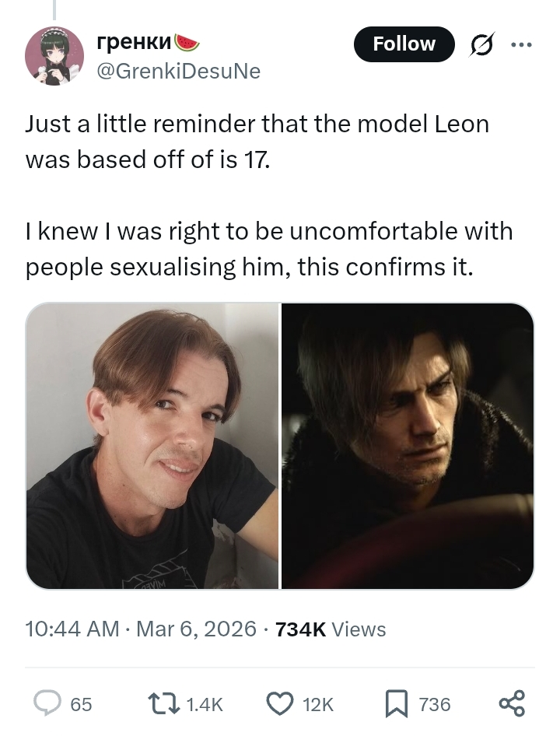Open the three-dot more options menu
Viewport: 560px width, 736px height.
tap(520, 44)
